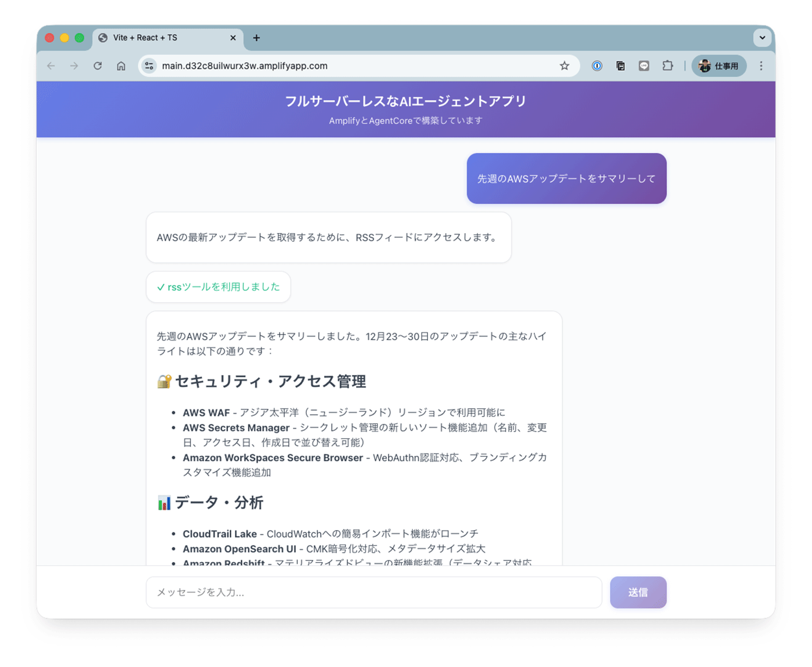Open the 1Password extension
Viewport: 812px width, 667px height.
[x=597, y=66]
